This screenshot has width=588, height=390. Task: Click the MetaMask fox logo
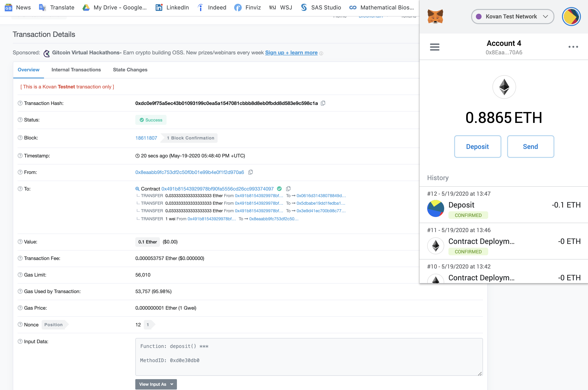435,16
